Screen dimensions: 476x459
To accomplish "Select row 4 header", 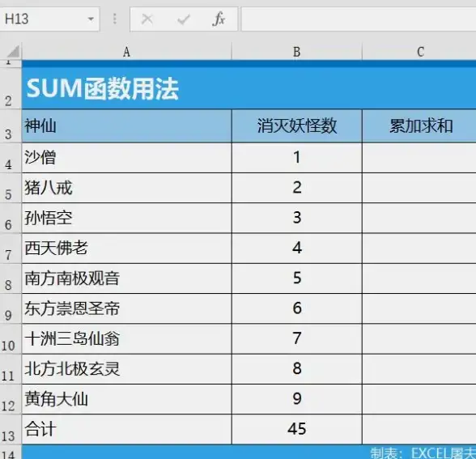I will (x=11, y=158).
